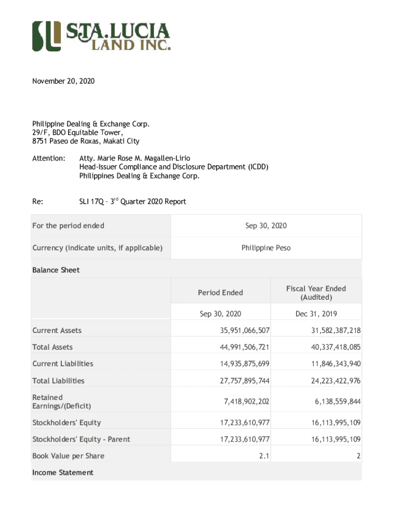Select the Sep 30, 2020 period ended value

coord(266,225)
